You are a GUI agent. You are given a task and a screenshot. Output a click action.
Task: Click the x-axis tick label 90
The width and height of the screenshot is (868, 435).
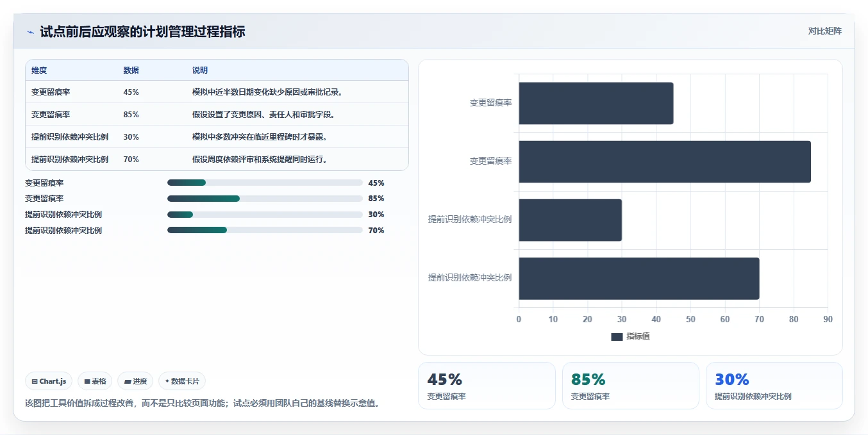[x=828, y=319]
